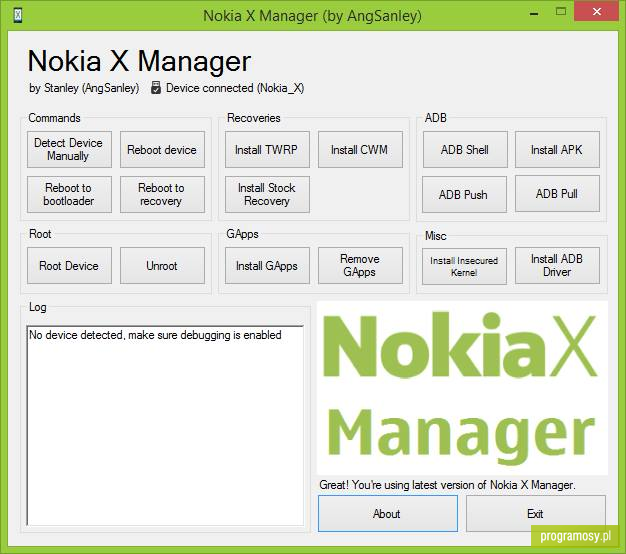Click Install Stock Recovery
Screen dimensions: 626x554
[267, 194]
